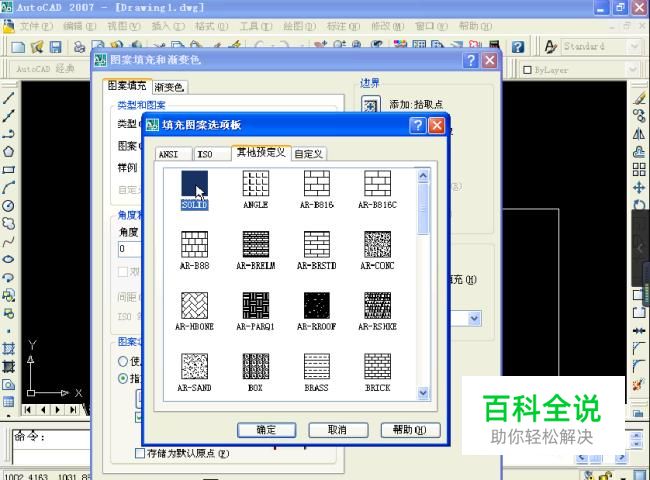Click the 添加:拾取点 pick point button

[370, 105]
